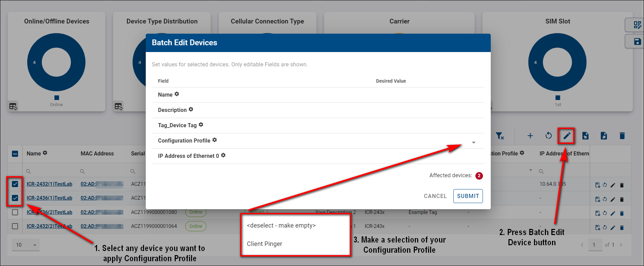This screenshot has height=266, width=644.
Task: Expand the Configuration Profile desired value dropdown
Action: point(473,143)
